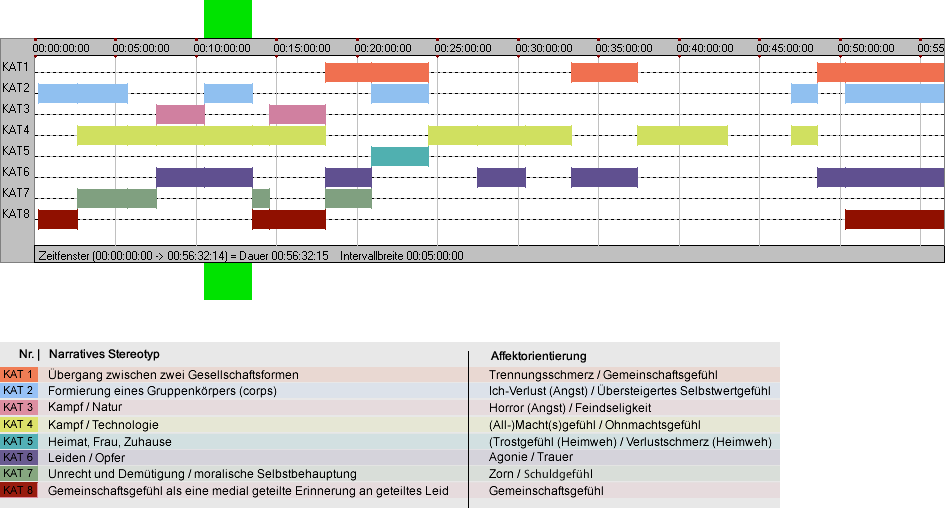Image resolution: width=945 pixels, height=530 pixels.
Task: Select the orange KAT1 segment starting near 00:18:00
Action: [x=377, y=72]
